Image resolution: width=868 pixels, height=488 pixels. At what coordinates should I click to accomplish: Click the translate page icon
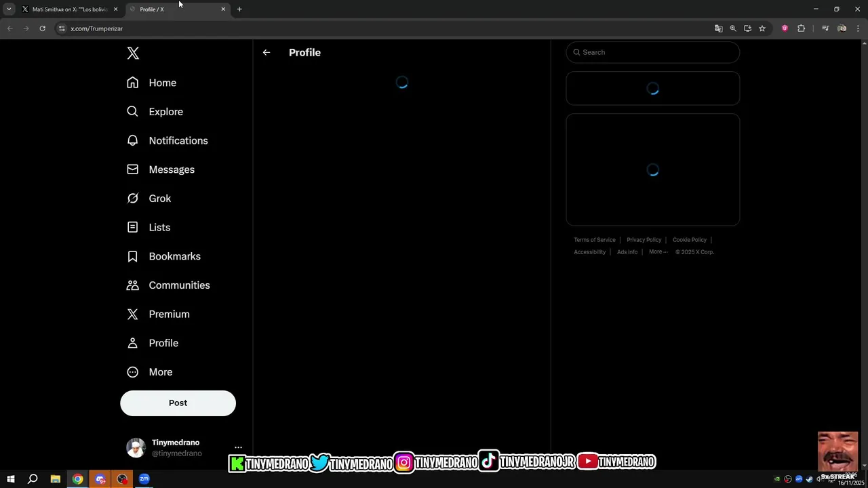coord(719,28)
